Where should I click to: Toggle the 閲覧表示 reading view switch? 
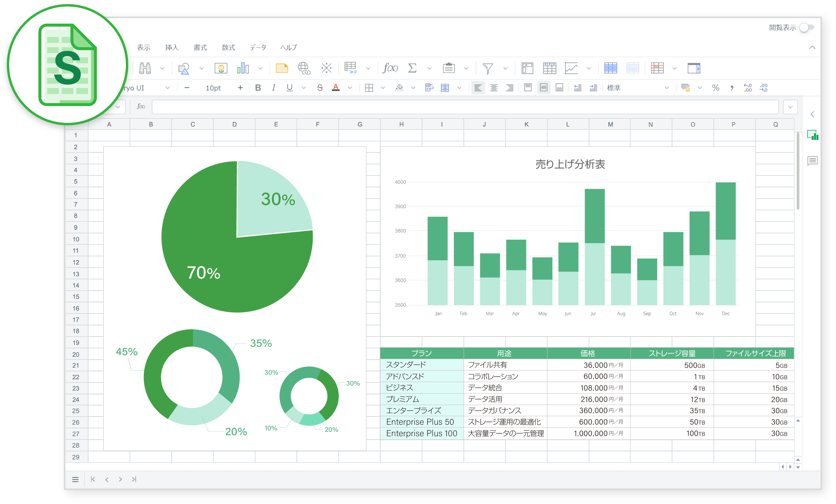coord(806,27)
